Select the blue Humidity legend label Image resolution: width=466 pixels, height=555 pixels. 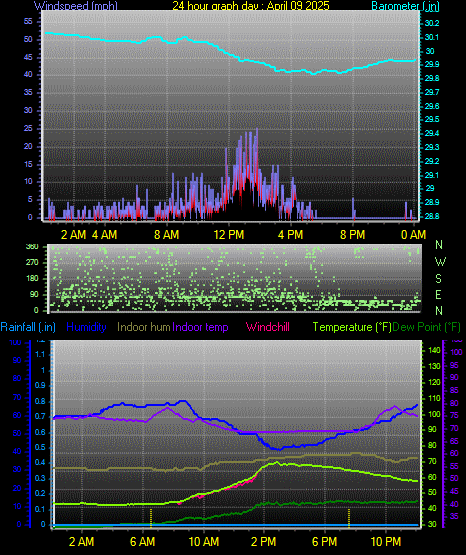[86, 327]
